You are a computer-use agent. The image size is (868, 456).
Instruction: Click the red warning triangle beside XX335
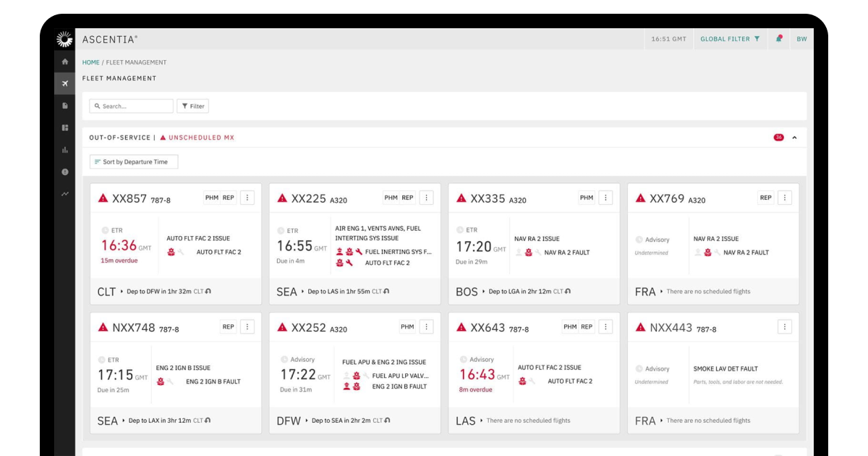point(461,198)
